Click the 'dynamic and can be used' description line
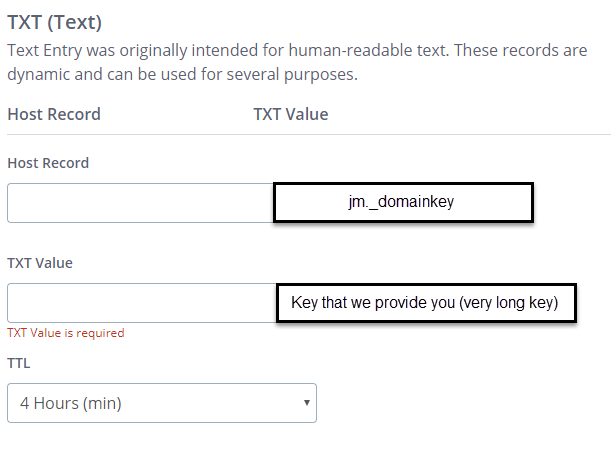Viewport: 611px width, 458px height. (x=182, y=74)
